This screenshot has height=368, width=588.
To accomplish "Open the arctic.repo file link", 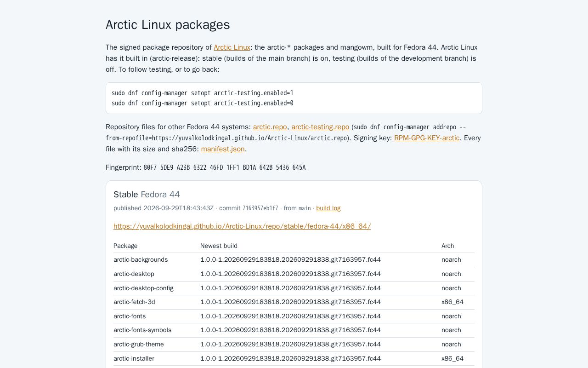I will click(x=270, y=127).
